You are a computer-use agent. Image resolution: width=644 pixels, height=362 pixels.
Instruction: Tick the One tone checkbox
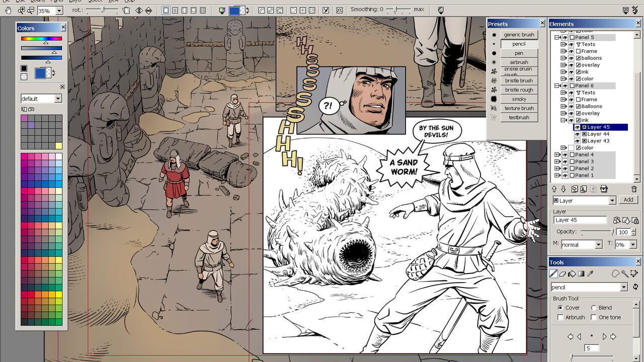coord(594,317)
